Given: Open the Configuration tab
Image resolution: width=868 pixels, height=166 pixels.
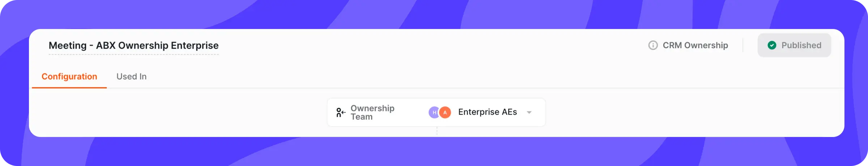Looking at the screenshot, I should [69, 76].
